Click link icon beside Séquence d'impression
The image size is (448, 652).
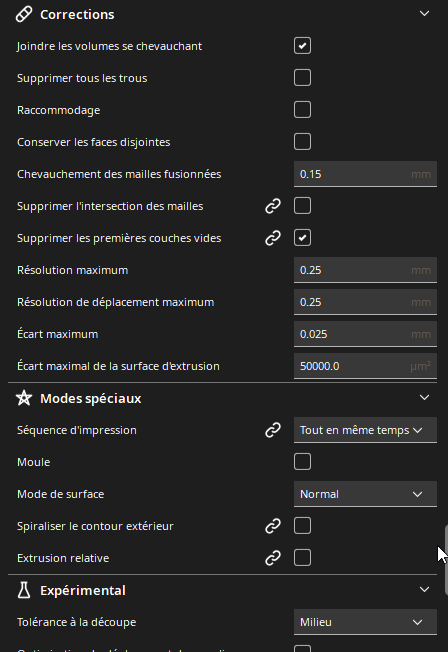point(273,430)
